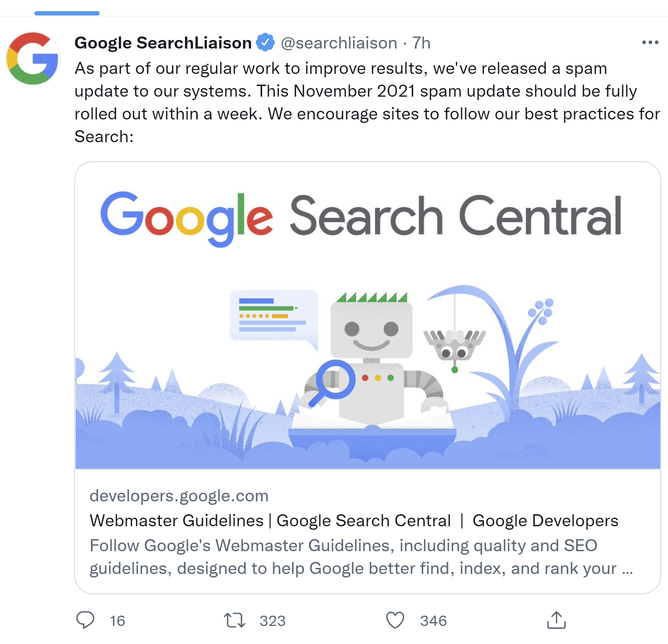Select the Google SearchLiaison display name

tap(163, 43)
